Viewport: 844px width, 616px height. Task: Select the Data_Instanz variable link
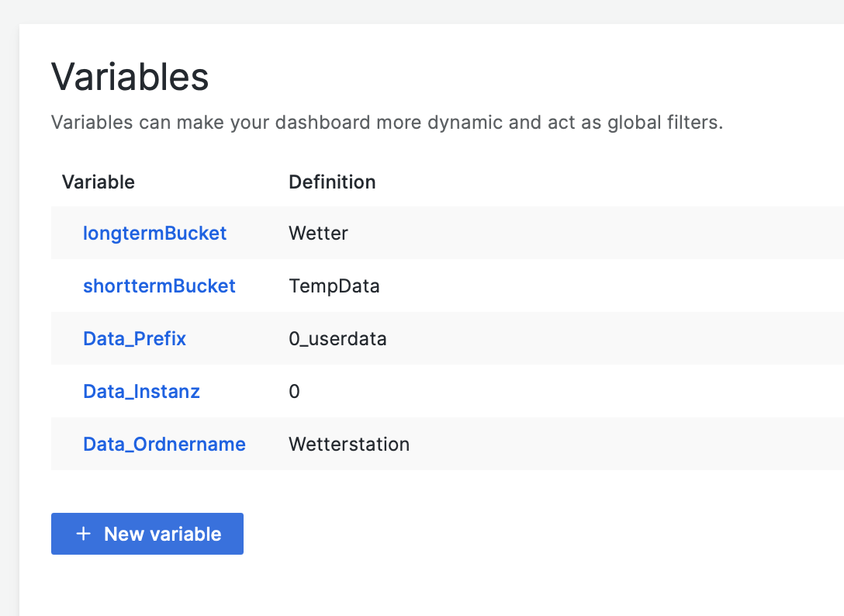[141, 391]
